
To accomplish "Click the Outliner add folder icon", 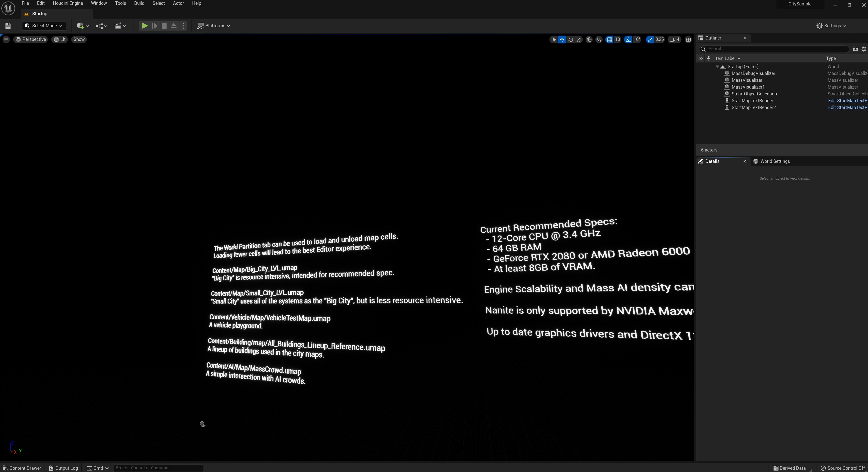I will pos(855,49).
